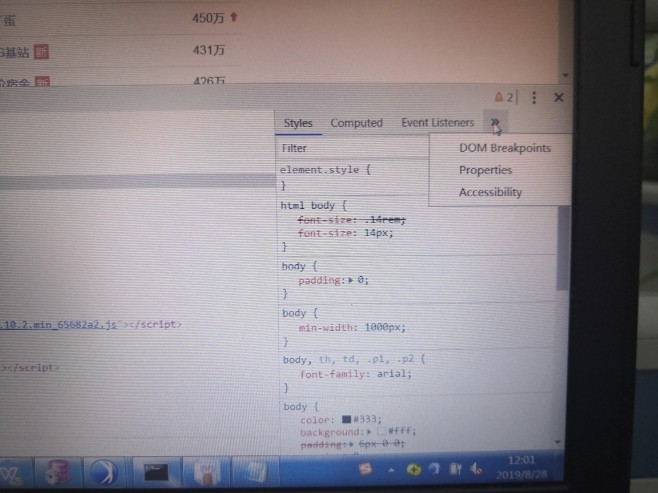Click the Styles pane scrollbar thumb

coord(562,248)
